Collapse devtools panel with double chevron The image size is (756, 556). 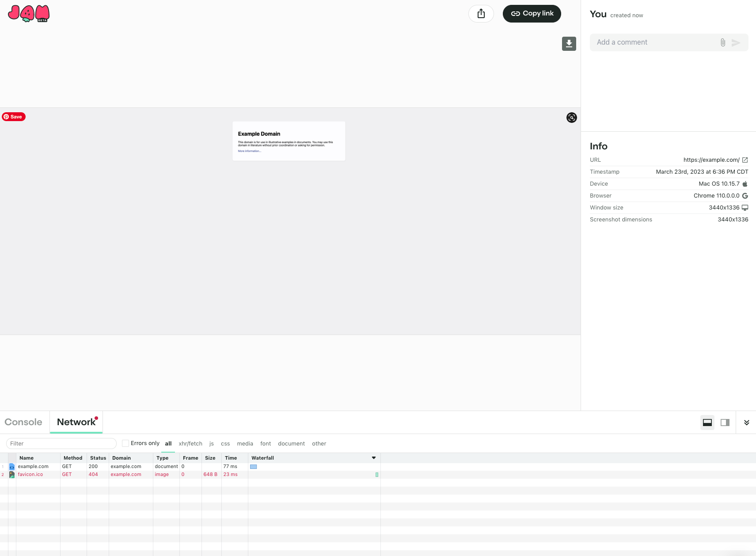[x=746, y=423]
